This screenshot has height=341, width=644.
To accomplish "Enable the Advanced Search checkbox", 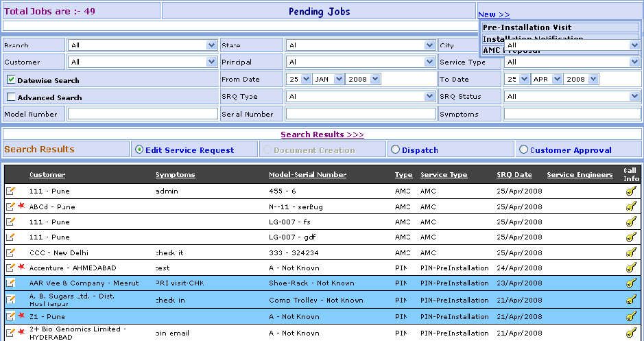I will 12,97.
